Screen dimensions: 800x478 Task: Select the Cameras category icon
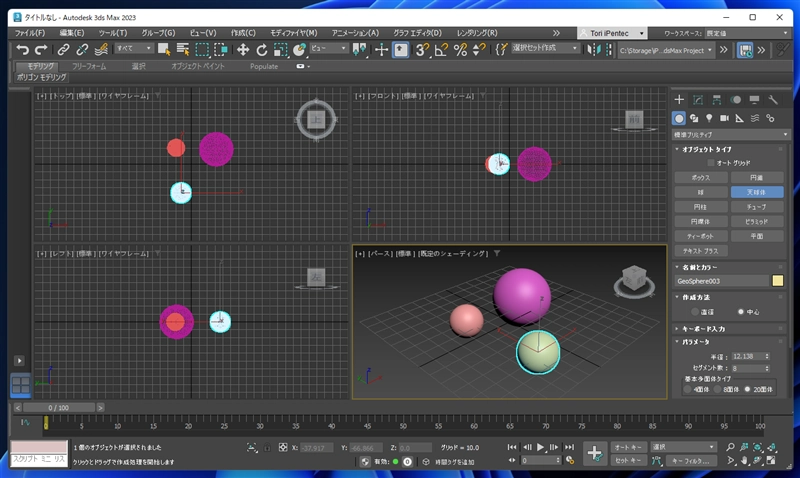coord(724,118)
